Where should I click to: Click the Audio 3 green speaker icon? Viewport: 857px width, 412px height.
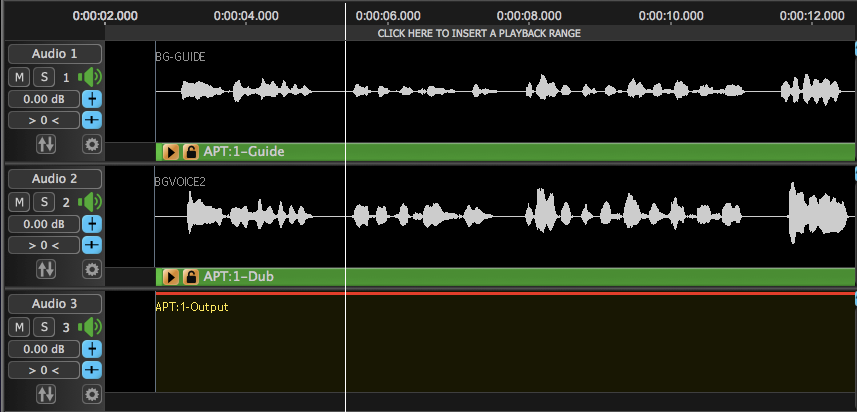91,327
